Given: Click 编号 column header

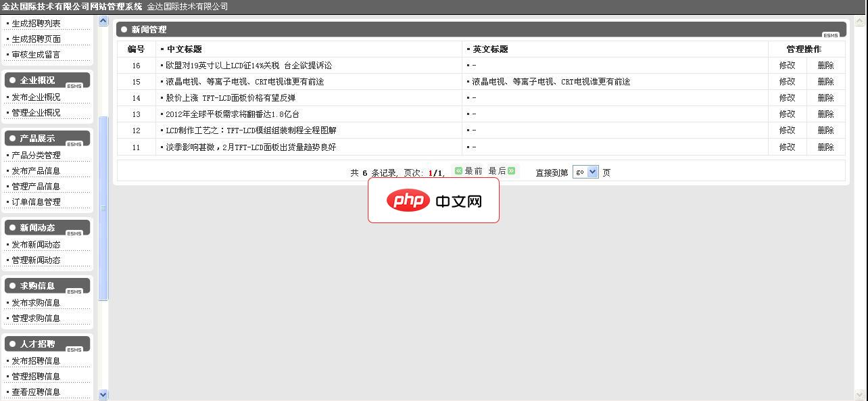Looking at the screenshot, I should [x=136, y=49].
